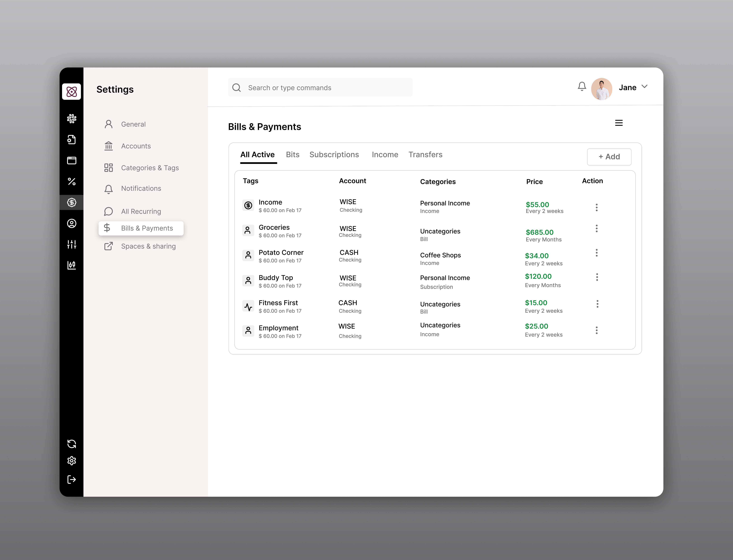Select the Transfers tab
Screen dimensions: 733x560
point(425,154)
